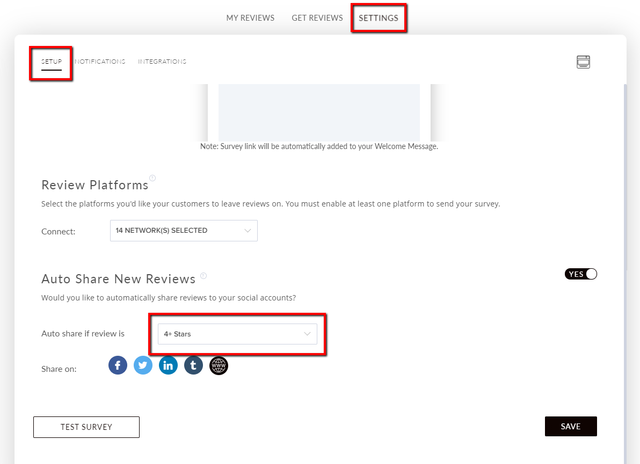This screenshot has width=640, height=464.
Task: Click the Setup sub-tab
Action: tap(51, 61)
